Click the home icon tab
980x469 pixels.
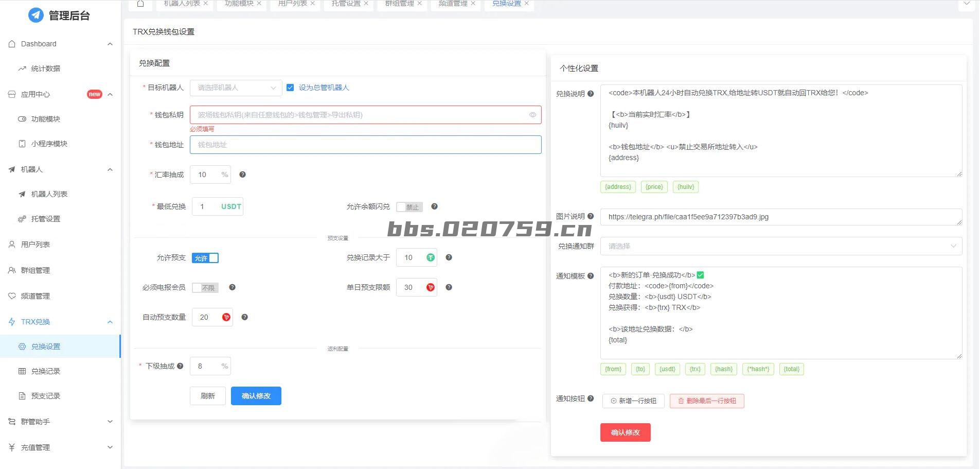tap(140, 4)
